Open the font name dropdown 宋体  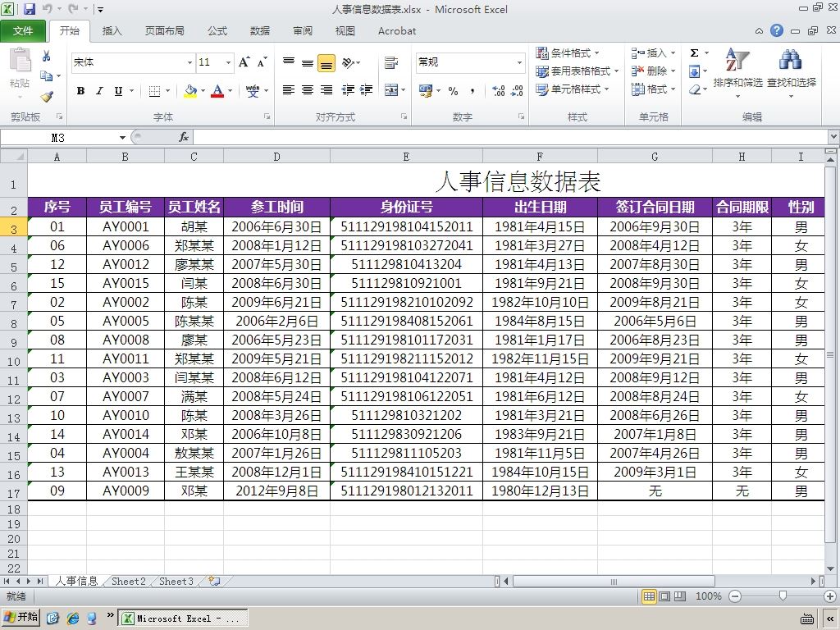189,62
